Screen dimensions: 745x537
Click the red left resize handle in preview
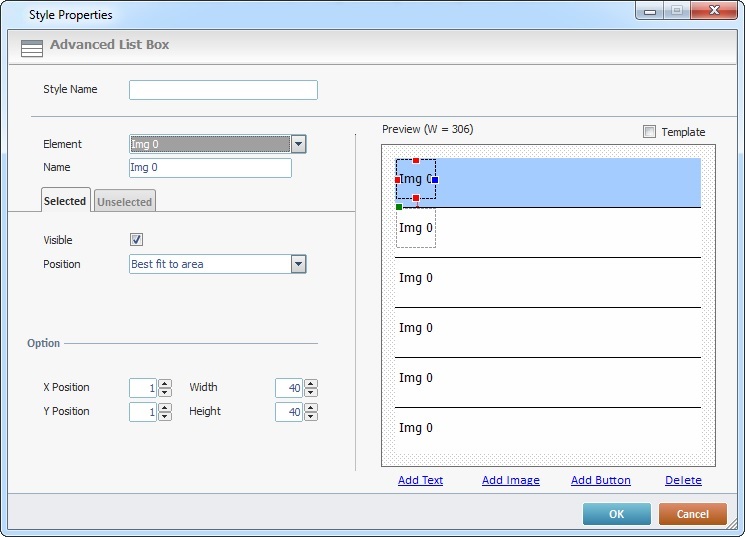(398, 180)
